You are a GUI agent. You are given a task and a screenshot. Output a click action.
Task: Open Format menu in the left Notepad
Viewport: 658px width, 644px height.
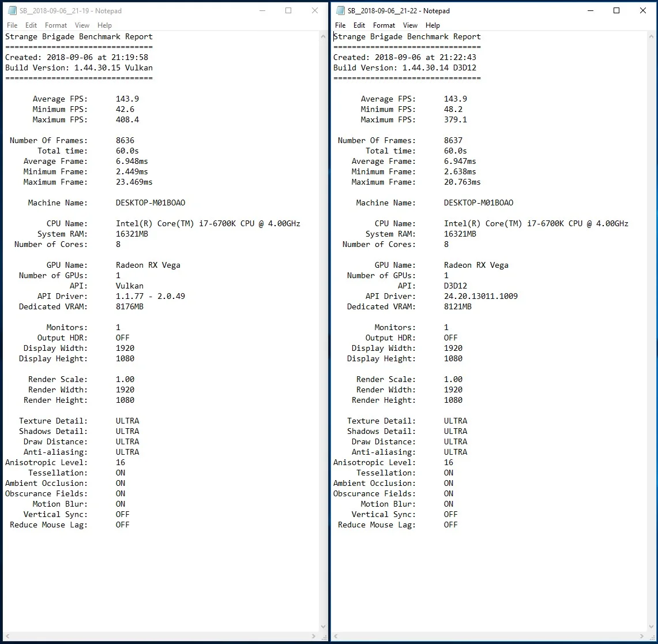click(x=56, y=25)
